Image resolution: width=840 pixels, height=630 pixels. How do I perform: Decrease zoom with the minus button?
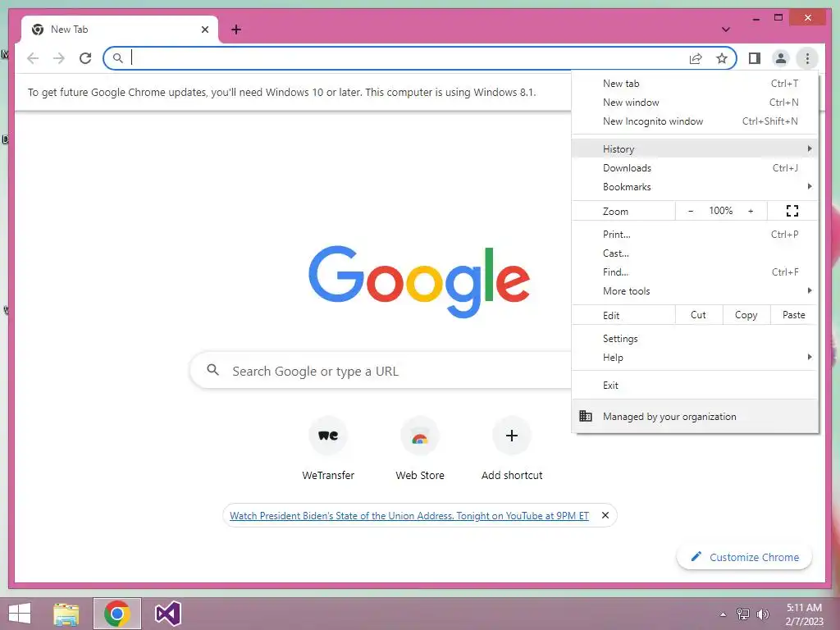(x=691, y=211)
